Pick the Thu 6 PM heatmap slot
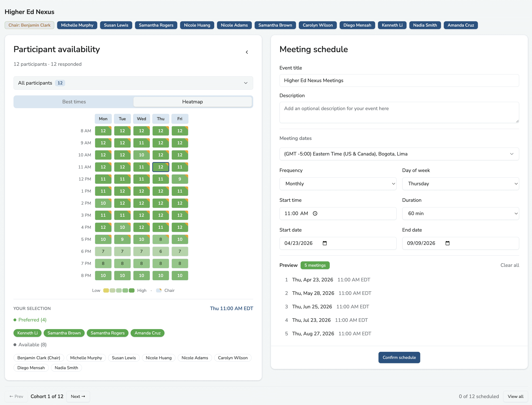This screenshot has width=532, height=405. tap(160, 251)
